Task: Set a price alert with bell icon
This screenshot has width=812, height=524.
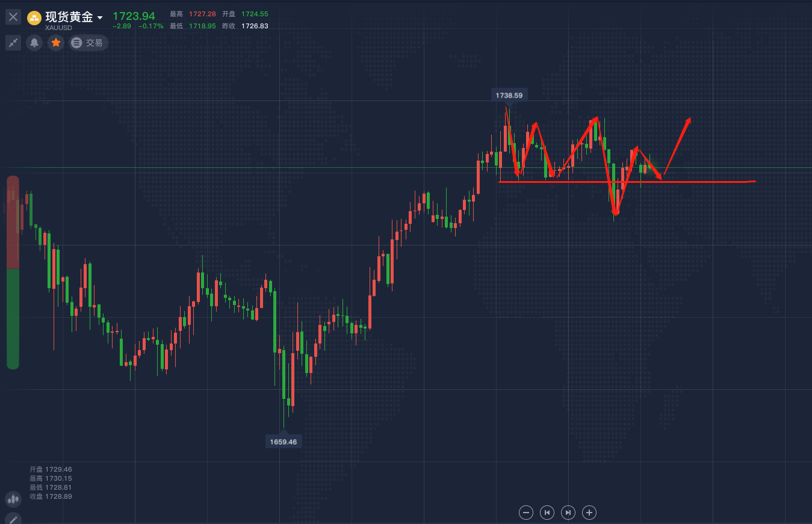Action: [x=34, y=43]
